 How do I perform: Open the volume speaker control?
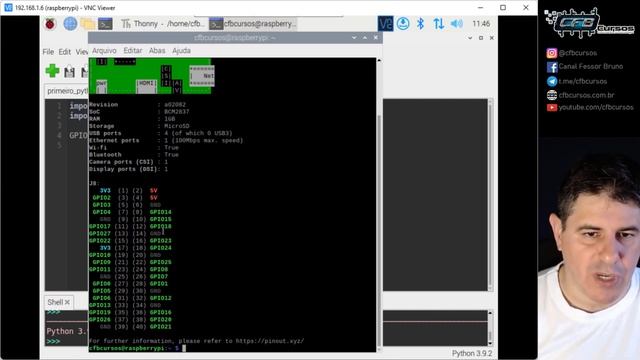pyautogui.click(x=456, y=24)
